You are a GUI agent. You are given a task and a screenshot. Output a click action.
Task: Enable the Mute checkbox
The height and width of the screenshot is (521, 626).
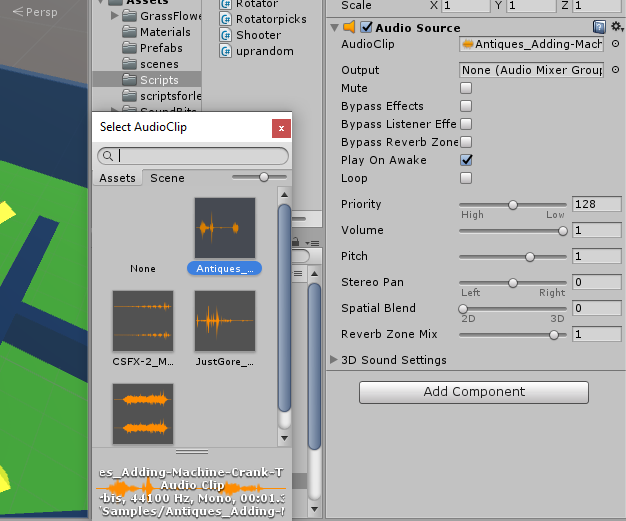tap(466, 88)
